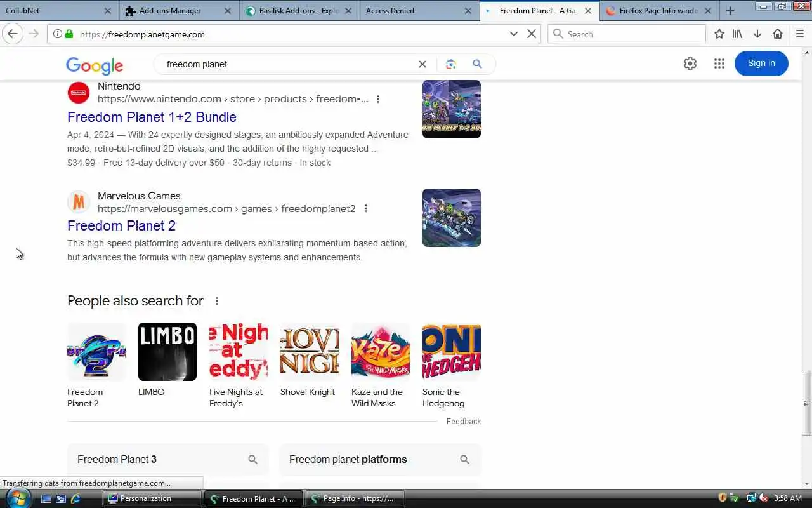Screen dimensions: 812x508
Task: Search by image with the Lens icon
Action: [450, 64]
